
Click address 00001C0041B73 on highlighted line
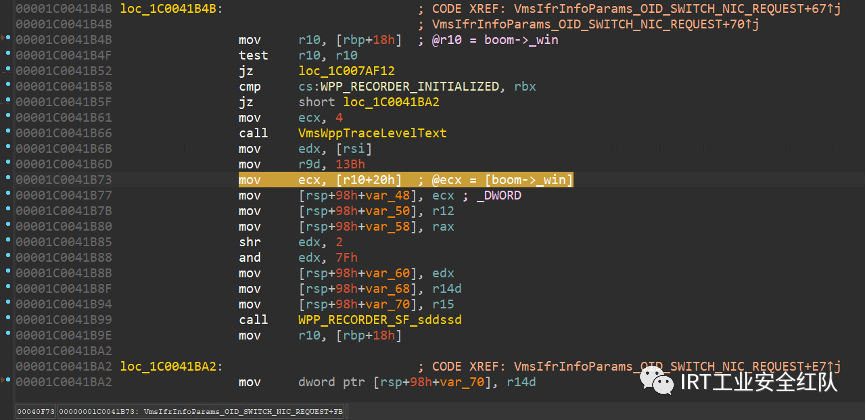tap(64, 180)
